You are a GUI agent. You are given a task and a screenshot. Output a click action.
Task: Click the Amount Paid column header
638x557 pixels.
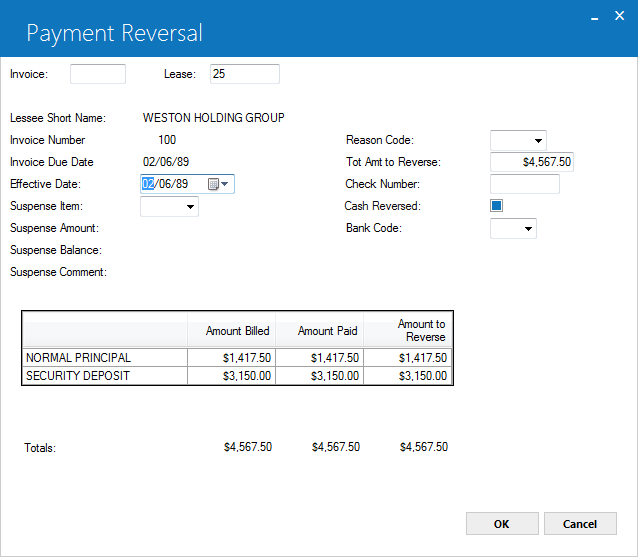tap(320, 330)
